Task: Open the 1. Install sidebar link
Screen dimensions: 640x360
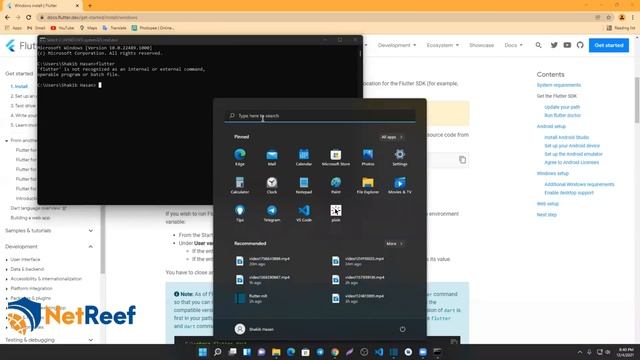Action: 19,87
